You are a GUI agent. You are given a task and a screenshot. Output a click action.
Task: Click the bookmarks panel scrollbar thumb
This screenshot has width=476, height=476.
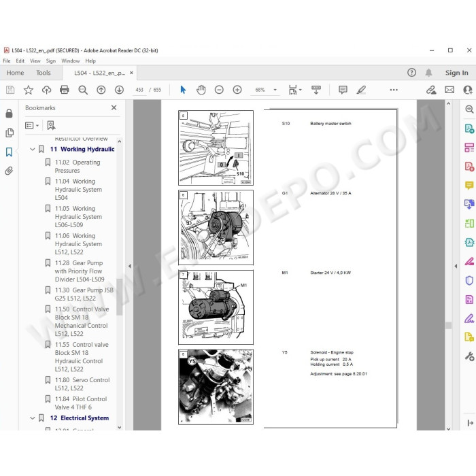(x=119, y=297)
